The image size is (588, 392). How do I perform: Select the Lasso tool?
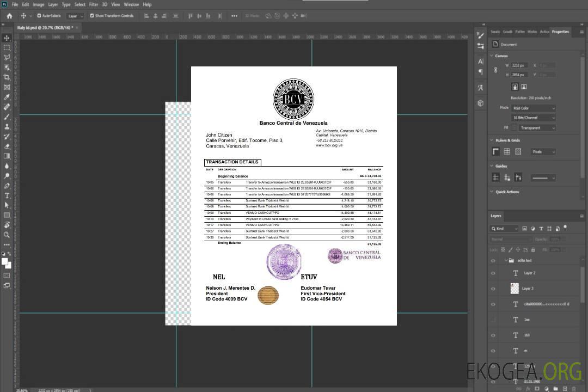coord(7,57)
